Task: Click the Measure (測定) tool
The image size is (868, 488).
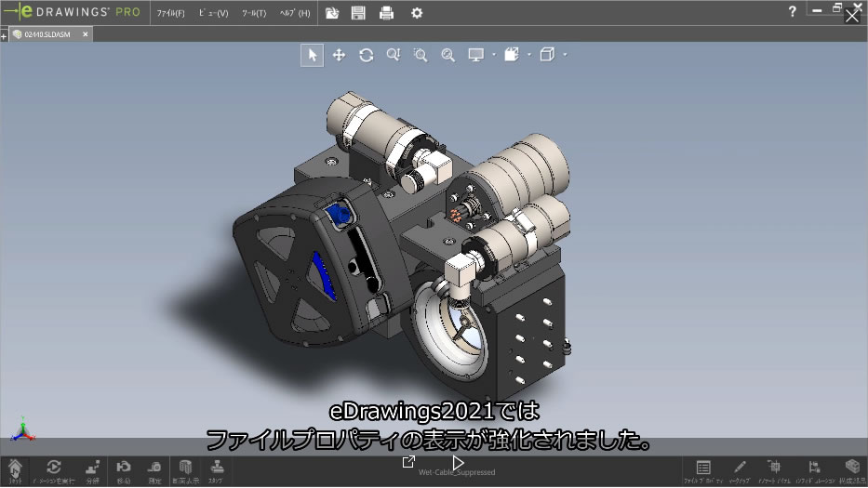Action: point(154,471)
